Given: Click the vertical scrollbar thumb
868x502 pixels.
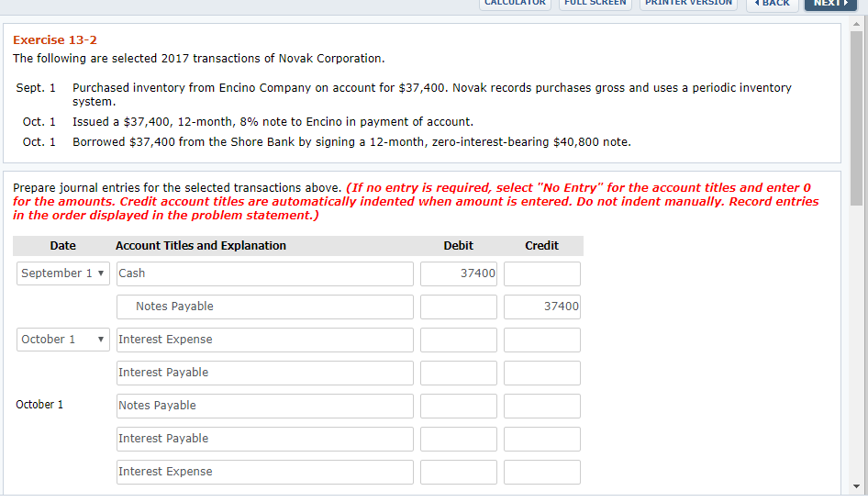Looking at the screenshot, I should (856, 117).
